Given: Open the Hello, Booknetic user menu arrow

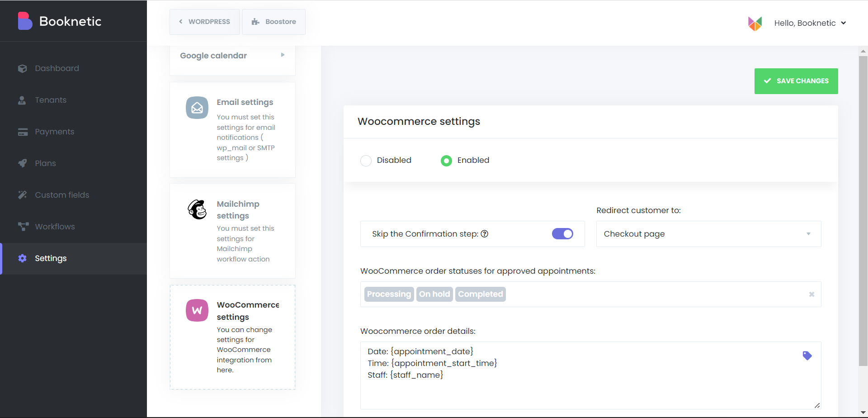Looking at the screenshot, I should coord(843,23).
